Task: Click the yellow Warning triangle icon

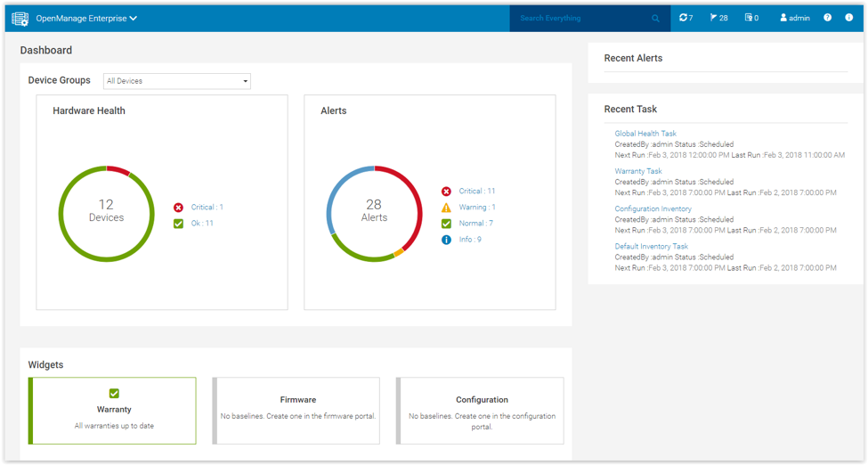Action: pos(446,208)
